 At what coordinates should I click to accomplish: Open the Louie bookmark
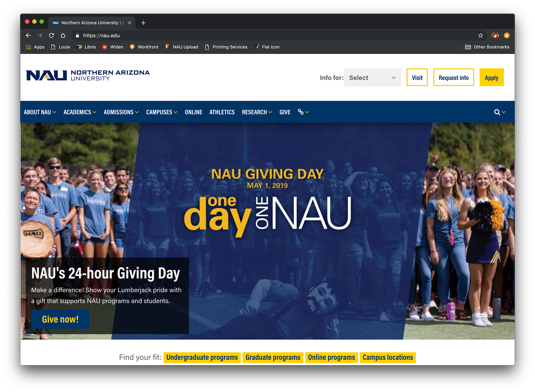[60, 47]
